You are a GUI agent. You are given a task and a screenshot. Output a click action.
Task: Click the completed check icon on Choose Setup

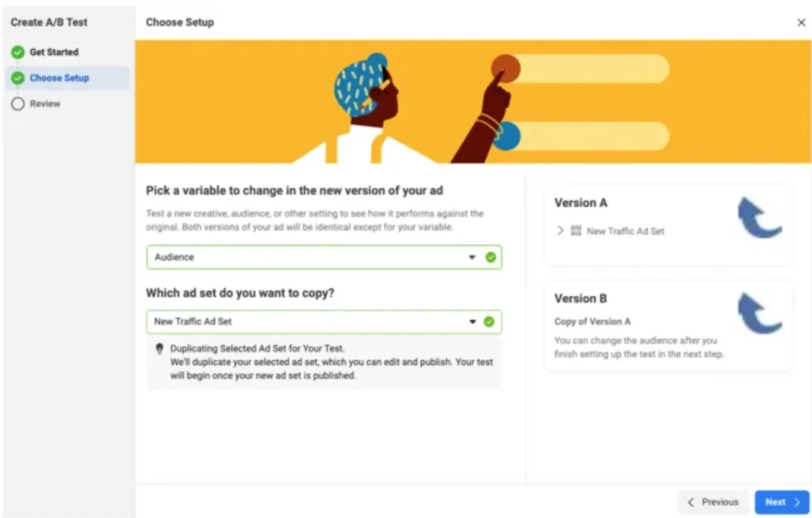[x=19, y=78]
